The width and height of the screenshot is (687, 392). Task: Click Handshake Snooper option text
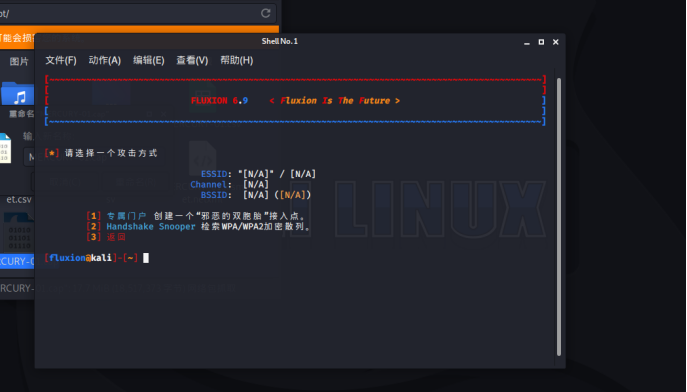151,226
